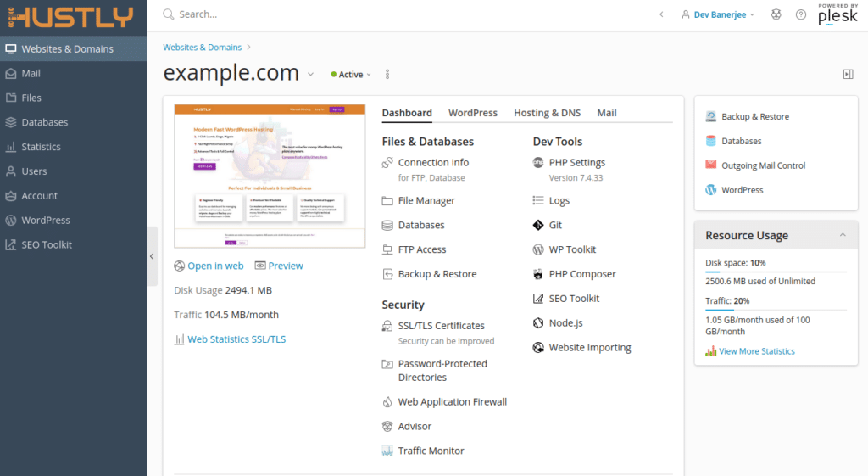Click the Password-Protected Directories icon
868x476 pixels.
click(x=387, y=364)
